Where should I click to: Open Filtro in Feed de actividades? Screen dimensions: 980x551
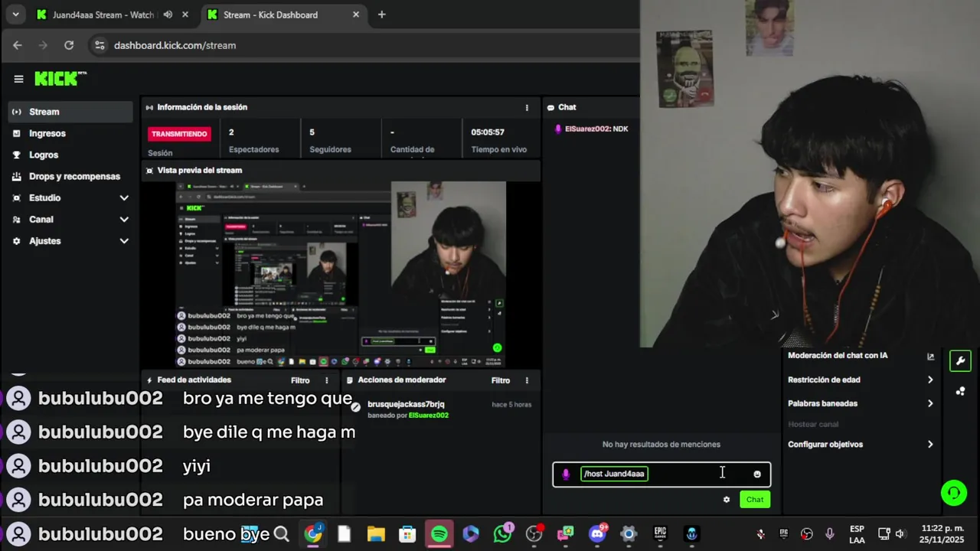(x=300, y=380)
